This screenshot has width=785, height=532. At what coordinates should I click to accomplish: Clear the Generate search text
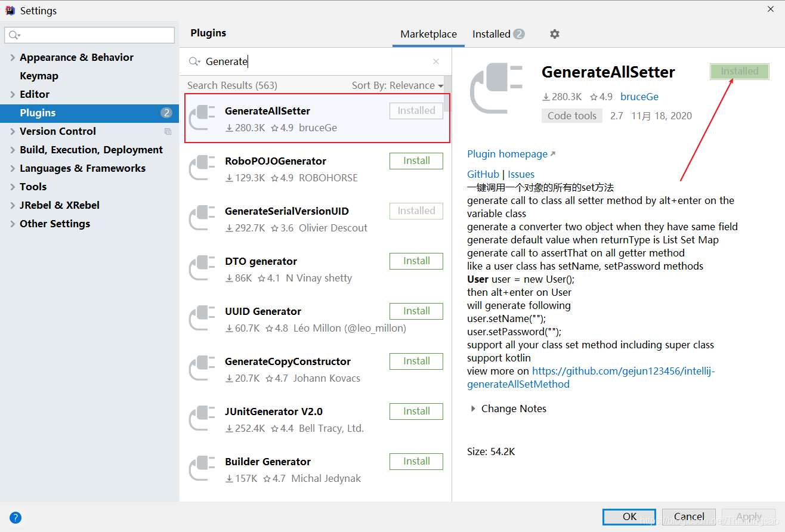(x=436, y=61)
